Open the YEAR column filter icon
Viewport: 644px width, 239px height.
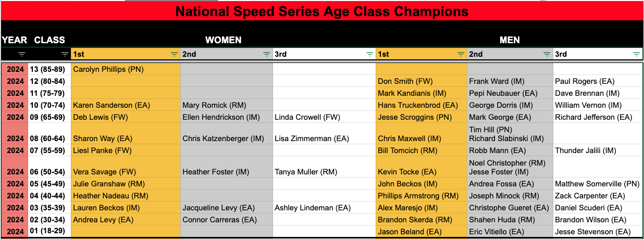click(21, 54)
